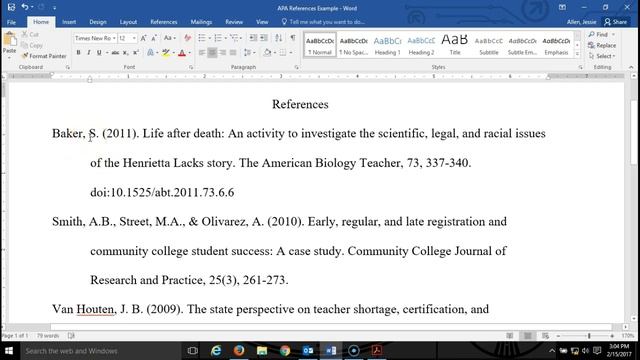Viewport: 640px width, 360px height.
Task: Open the font name dropdown
Action: click(114, 38)
